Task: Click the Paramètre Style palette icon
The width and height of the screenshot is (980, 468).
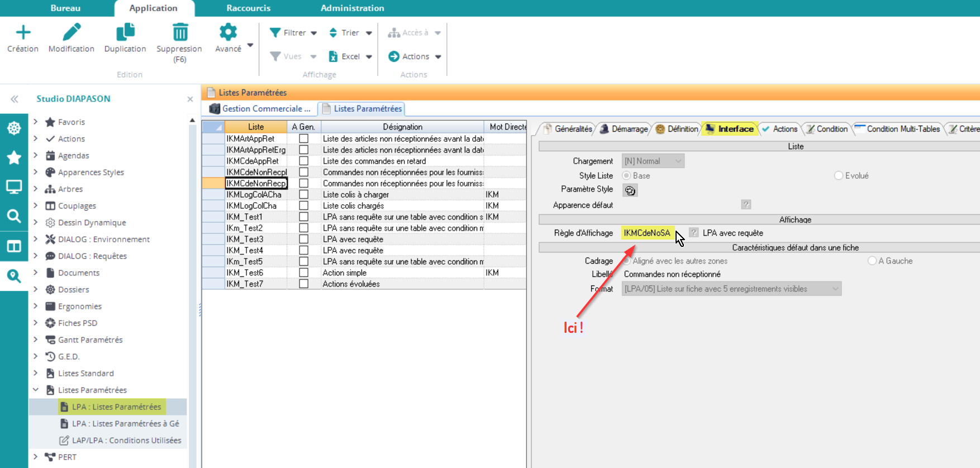Action: pos(630,190)
